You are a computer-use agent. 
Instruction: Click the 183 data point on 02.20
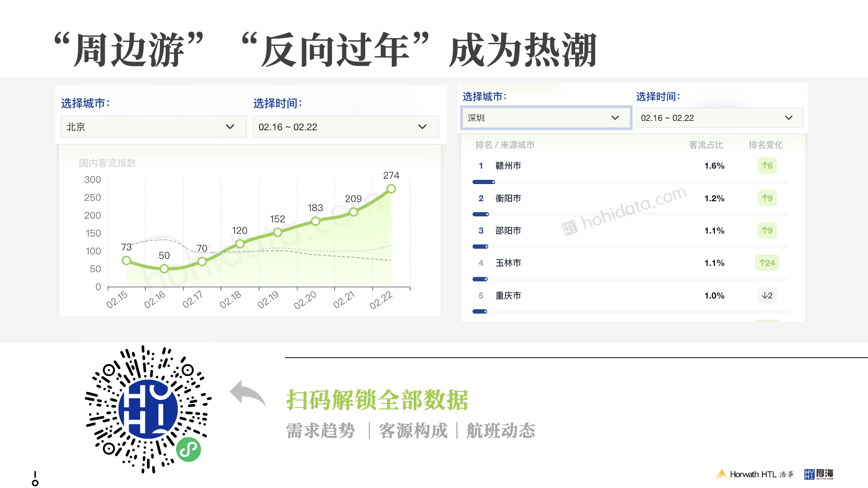click(x=315, y=221)
